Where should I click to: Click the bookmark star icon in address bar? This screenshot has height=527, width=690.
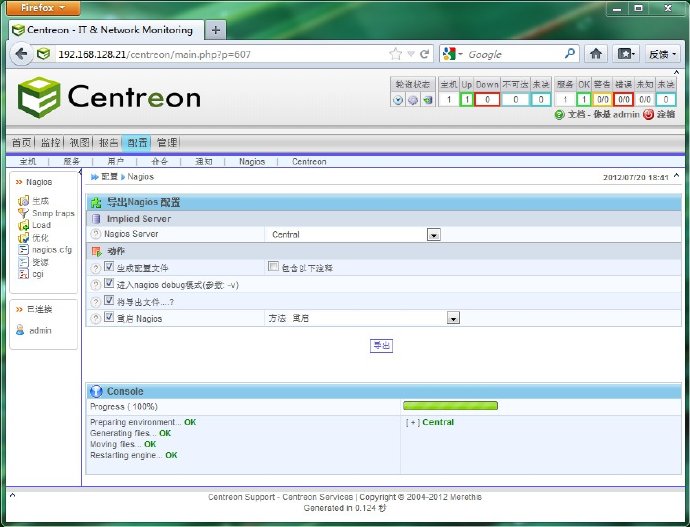point(396,54)
